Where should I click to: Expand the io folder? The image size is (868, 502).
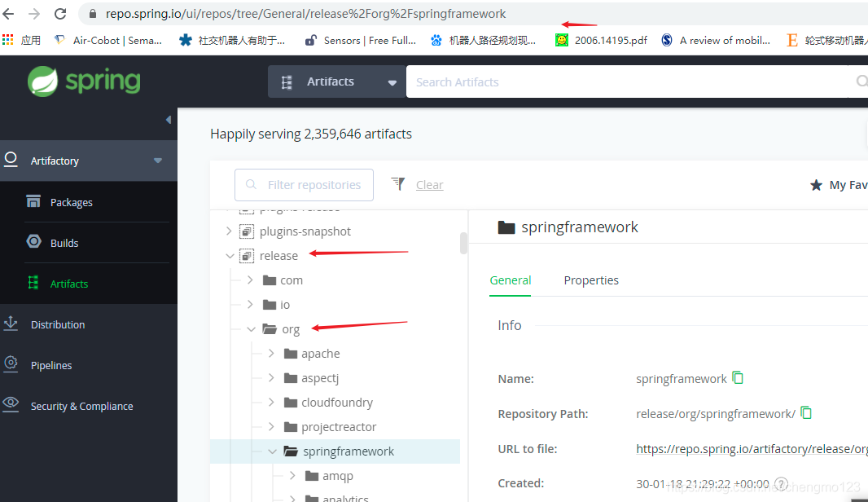click(x=250, y=304)
